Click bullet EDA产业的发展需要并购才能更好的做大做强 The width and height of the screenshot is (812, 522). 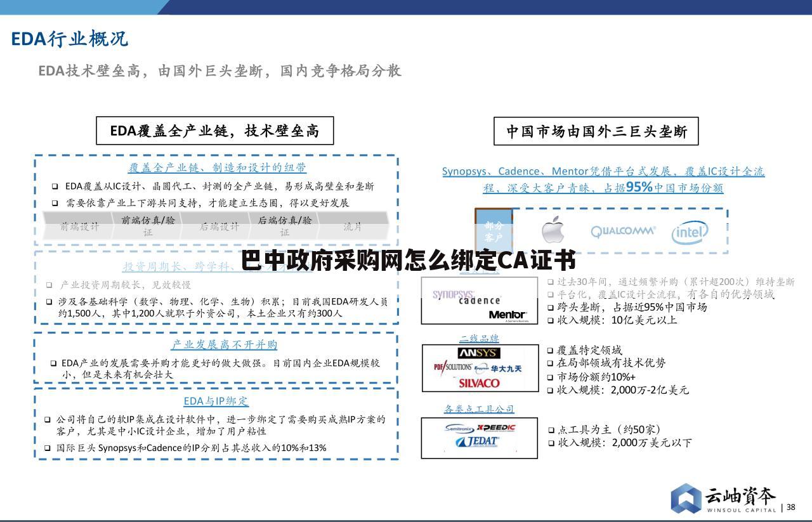215,369
